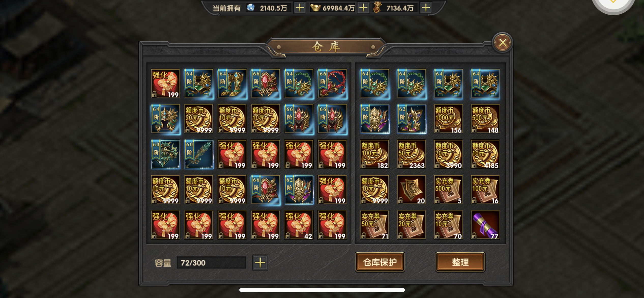Select the 额度币 50元 item with 2363
644x298 pixels.
[x=411, y=154]
